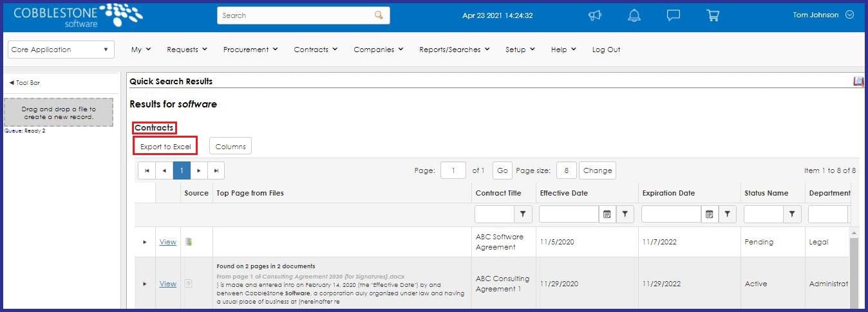868x312 pixels.
Task: Click Top Page from Files column header
Action: coord(250,193)
